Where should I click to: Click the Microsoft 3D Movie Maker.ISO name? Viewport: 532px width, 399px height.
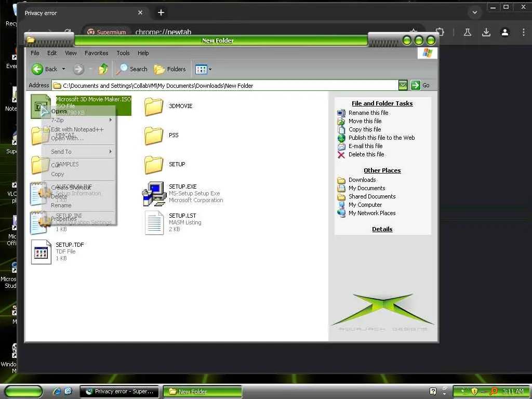pyautogui.click(x=94, y=99)
